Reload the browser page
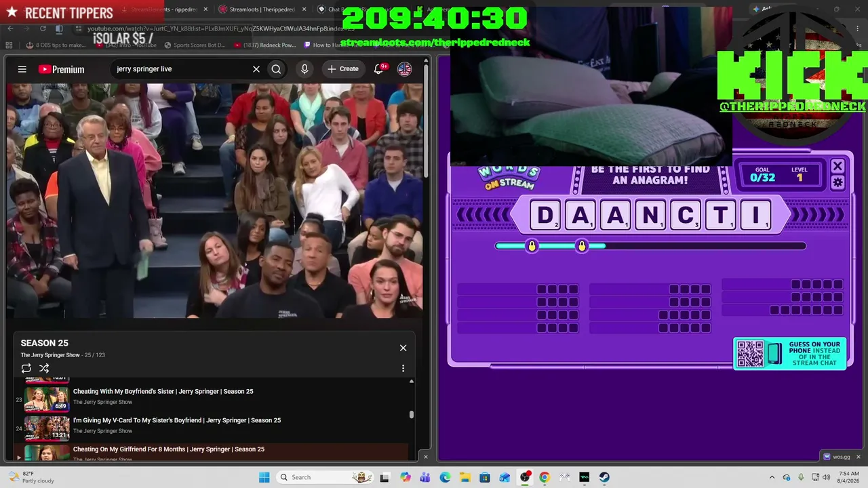This screenshot has height=488, width=868. coord(43,28)
